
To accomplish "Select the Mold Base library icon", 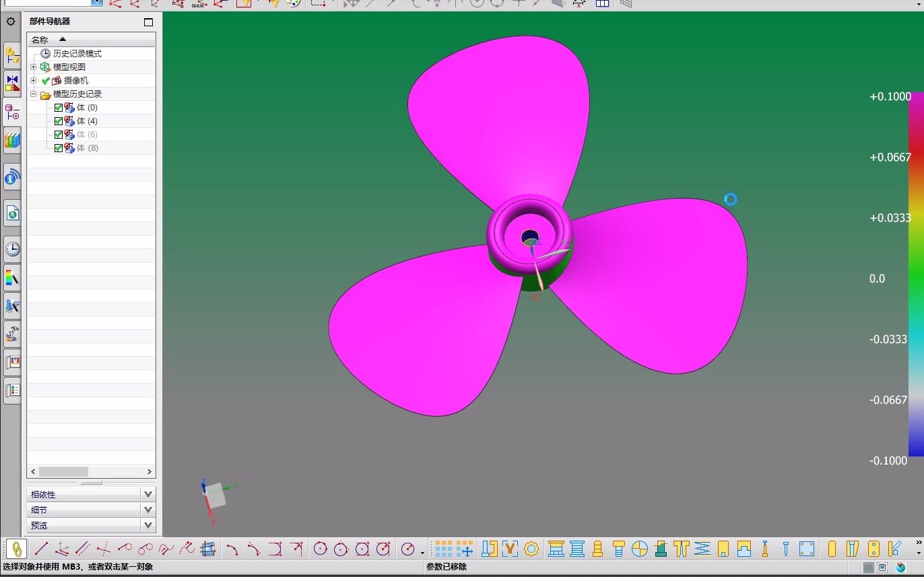I will 556,549.
